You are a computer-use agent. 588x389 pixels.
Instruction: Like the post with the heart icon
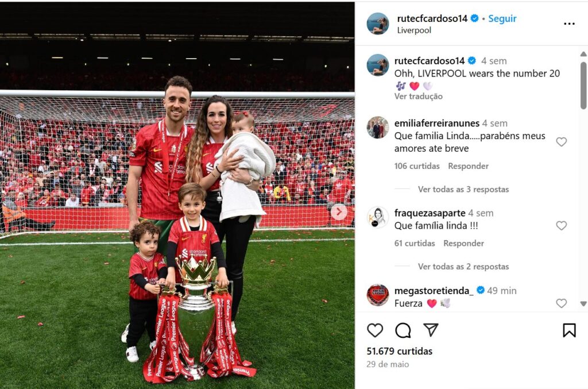pos(374,330)
